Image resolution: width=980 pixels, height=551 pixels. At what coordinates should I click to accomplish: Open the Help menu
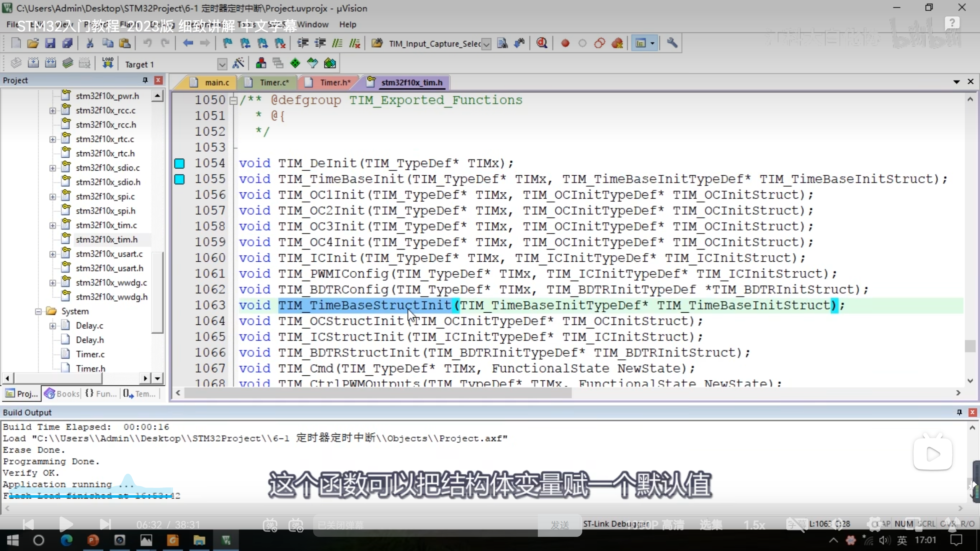pyautogui.click(x=347, y=24)
